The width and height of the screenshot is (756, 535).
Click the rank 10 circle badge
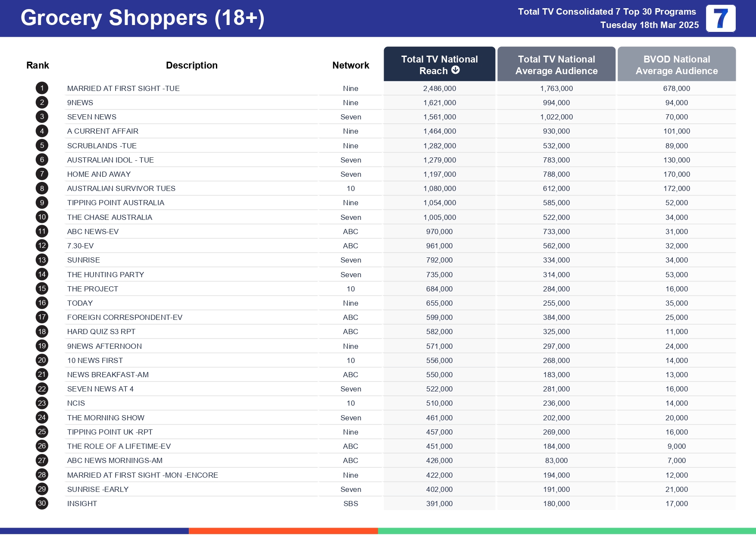pyautogui.click(x=42, y=217)
